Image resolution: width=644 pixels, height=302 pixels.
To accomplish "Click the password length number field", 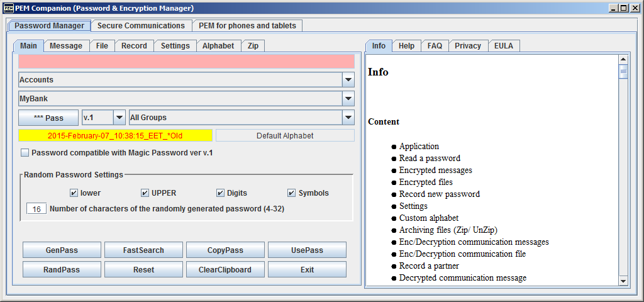I will [36, 209].
